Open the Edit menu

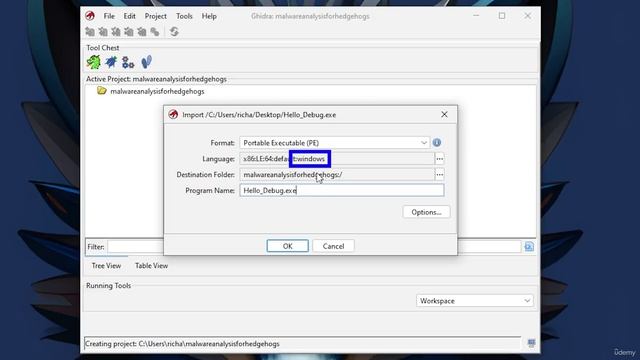129,16
